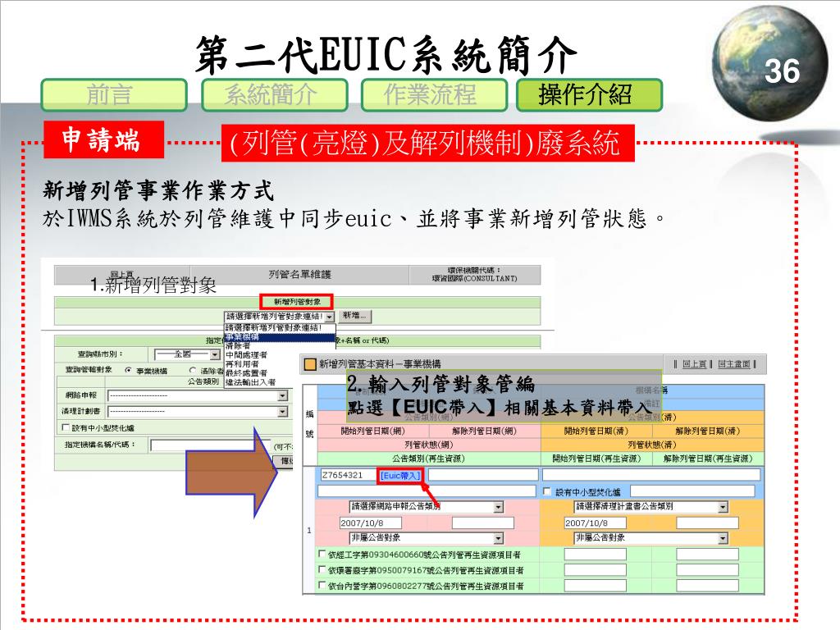Select the 事業機構 radio button

128,370
